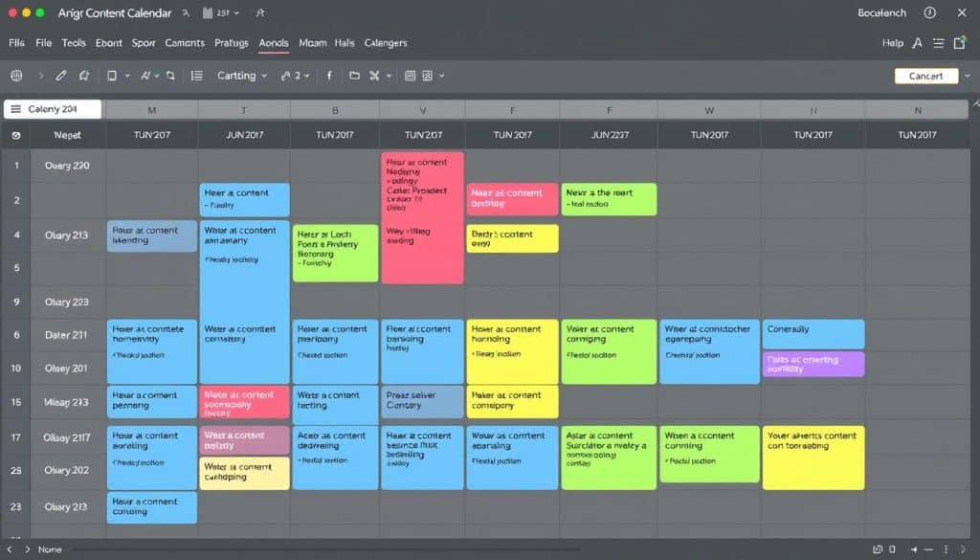Click the crop rotate icon

point(170,76)
